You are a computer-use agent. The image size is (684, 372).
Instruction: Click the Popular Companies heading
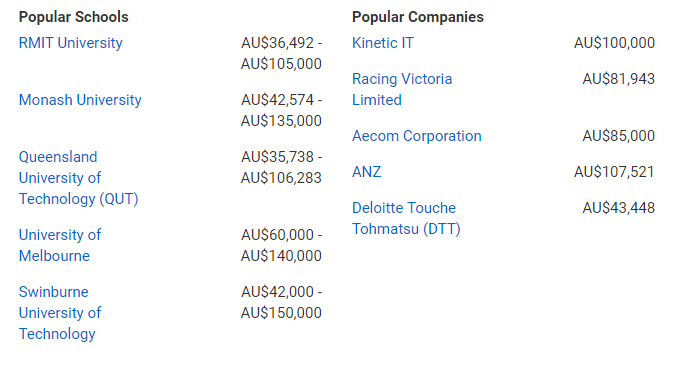(x=418, y=17)
